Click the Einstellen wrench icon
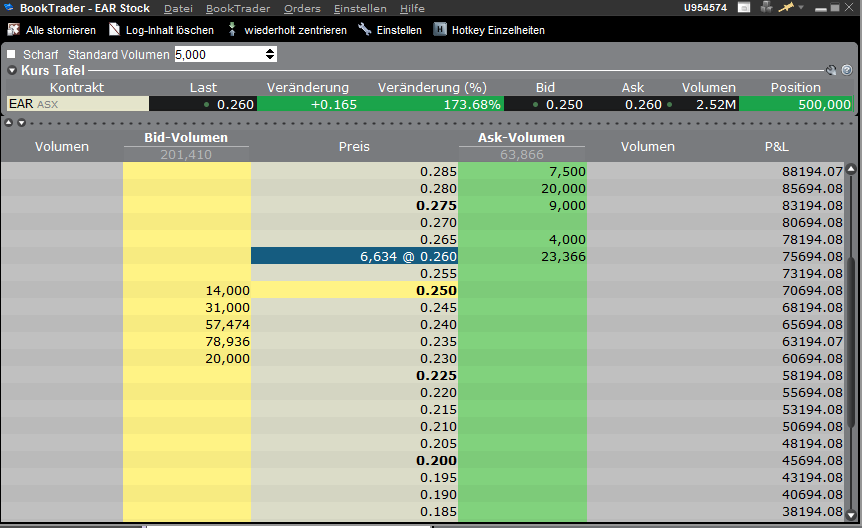The height and width of the screenshot is (528, 862). [365, 30]
